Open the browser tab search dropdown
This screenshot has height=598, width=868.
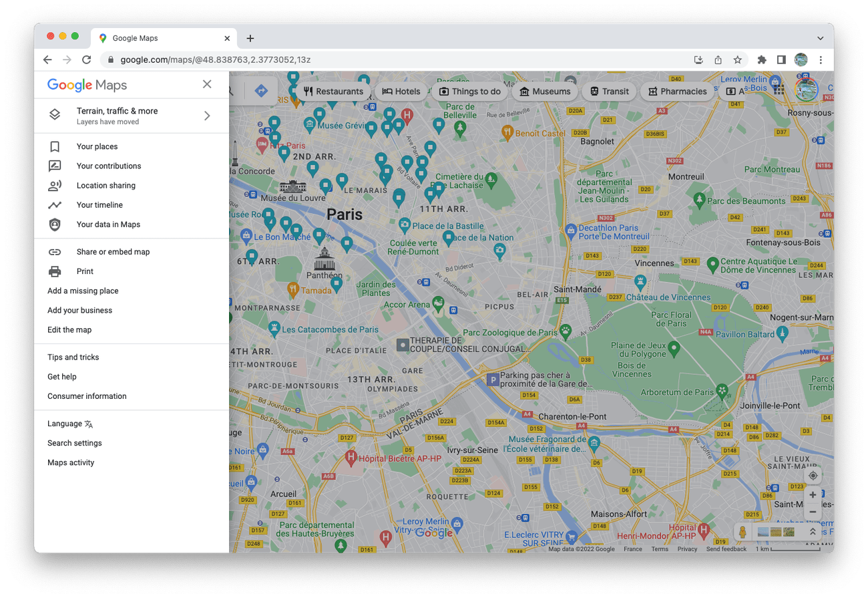820,37
